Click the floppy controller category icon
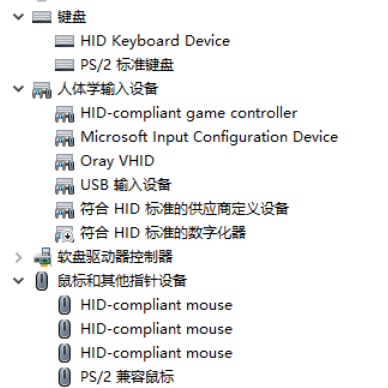 point(43,257)
